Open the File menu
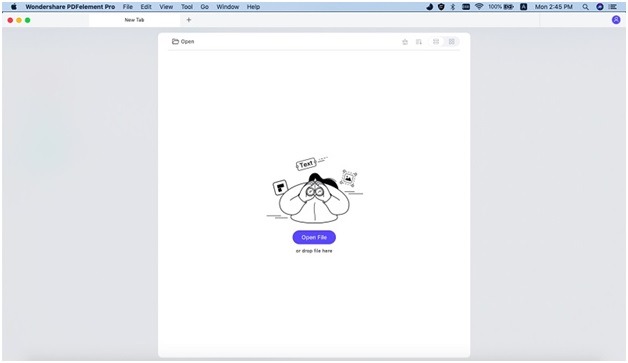Screen dimensions: 628x363 coord(128,7)
